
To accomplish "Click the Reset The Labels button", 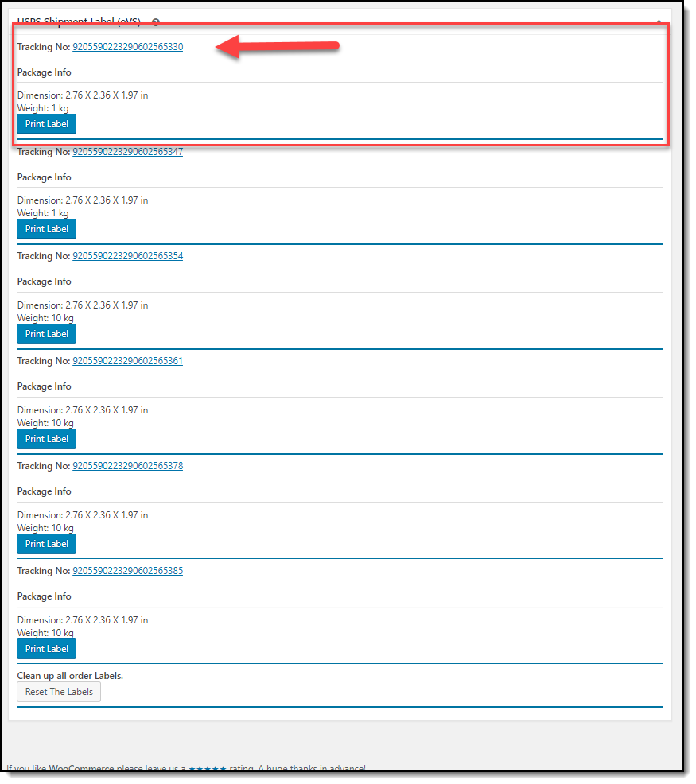I will (59, 692).
